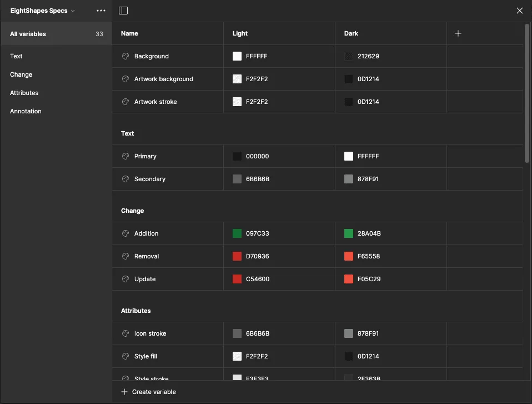Image resolution: width=532 pixels, height=404 pixels.
Task: Select the Secondary variable name
Action: tap(149, 179)
